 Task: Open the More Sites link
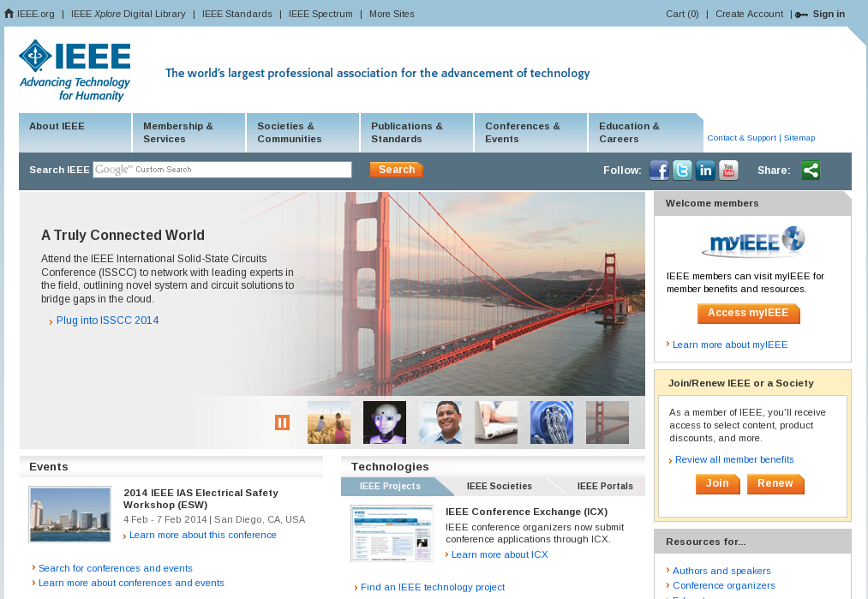tap(392, 14)
